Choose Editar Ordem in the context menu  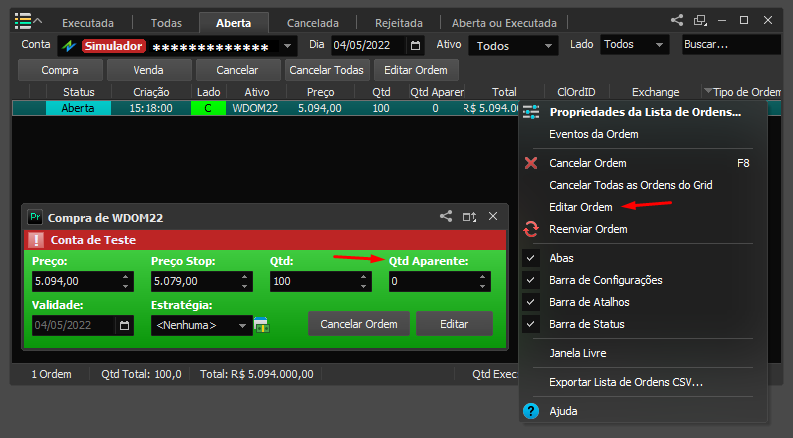pyautogui.click(x=581, y=207)
